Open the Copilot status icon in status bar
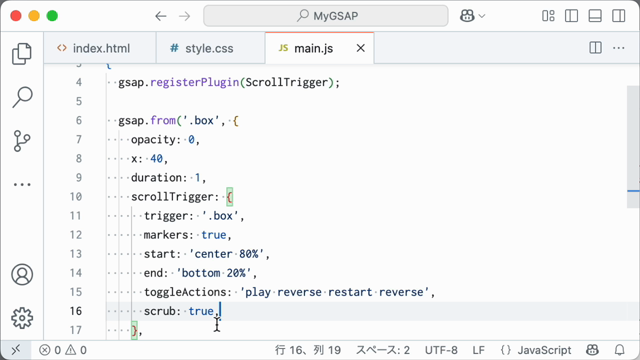Image resolution: width=640 pixels, height=360 pixels. tap(592, 350)
